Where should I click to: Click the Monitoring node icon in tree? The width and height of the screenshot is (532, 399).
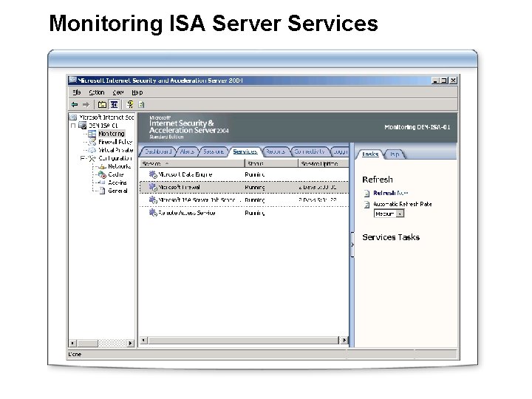92,134
